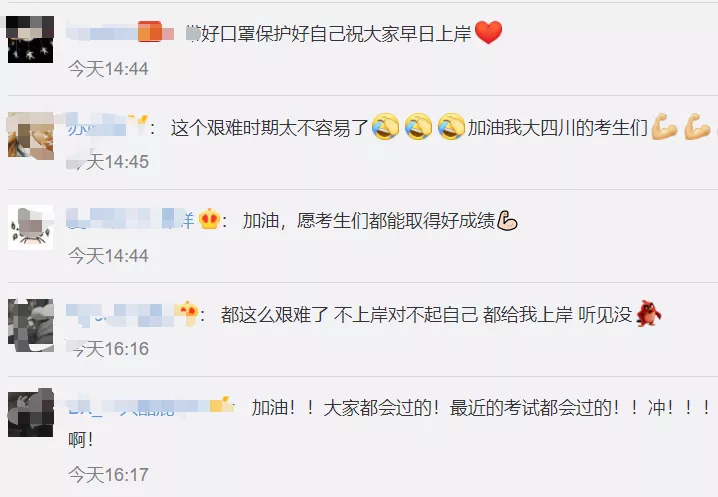Screen dimensions: 718x497
Task: Click the angry red bird emoji
Action: [649, 313]
